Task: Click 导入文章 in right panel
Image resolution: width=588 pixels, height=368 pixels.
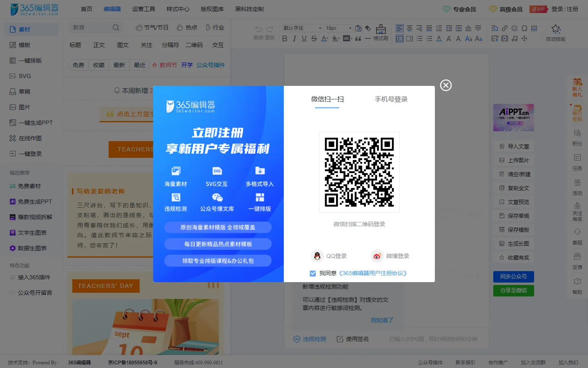Action: pyautogui.click(x=514, y=146)
